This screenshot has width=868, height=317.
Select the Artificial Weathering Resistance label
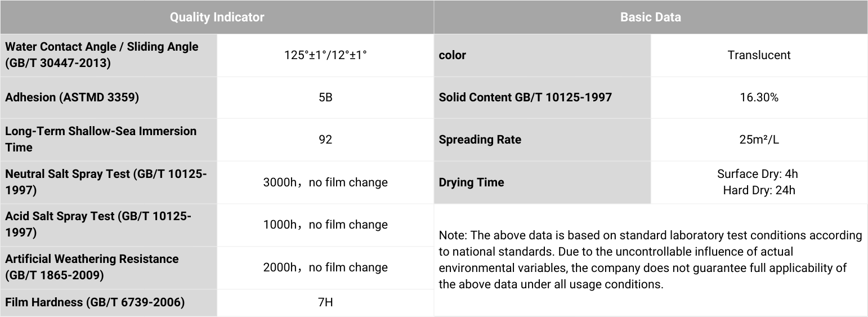click(x=92, y=267)
